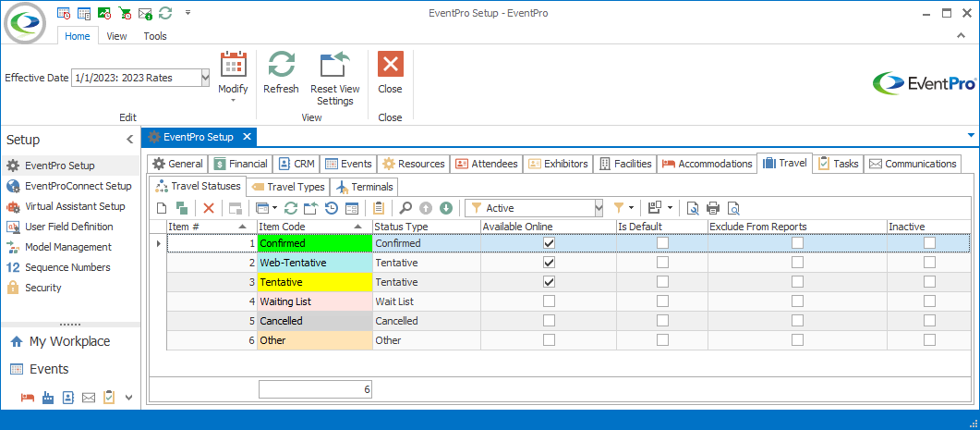This screenshot has height=430, width=980.
Task: Click Reset View Settings ribbon button
Action: click(x=335, y=79)
